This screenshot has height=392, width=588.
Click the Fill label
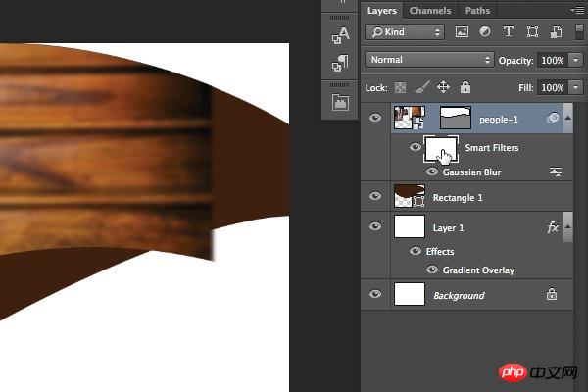tap(525, 88)
